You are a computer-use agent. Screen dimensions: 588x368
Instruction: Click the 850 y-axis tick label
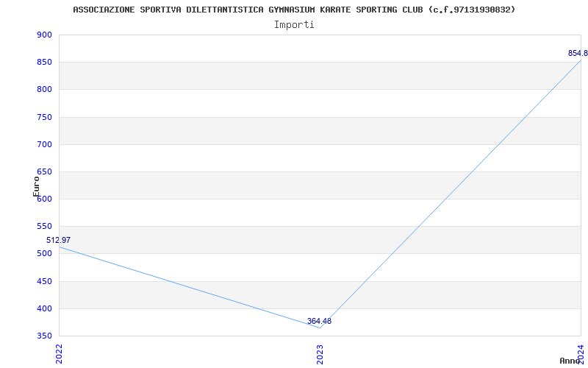click(44, 63)
